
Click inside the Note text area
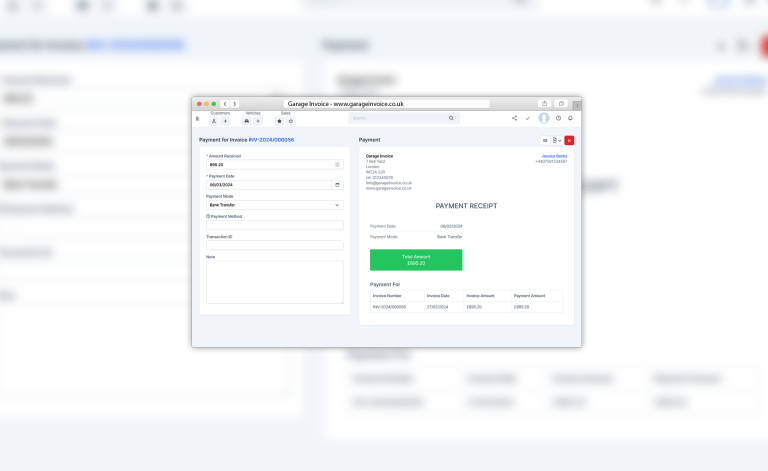(274, 282)
